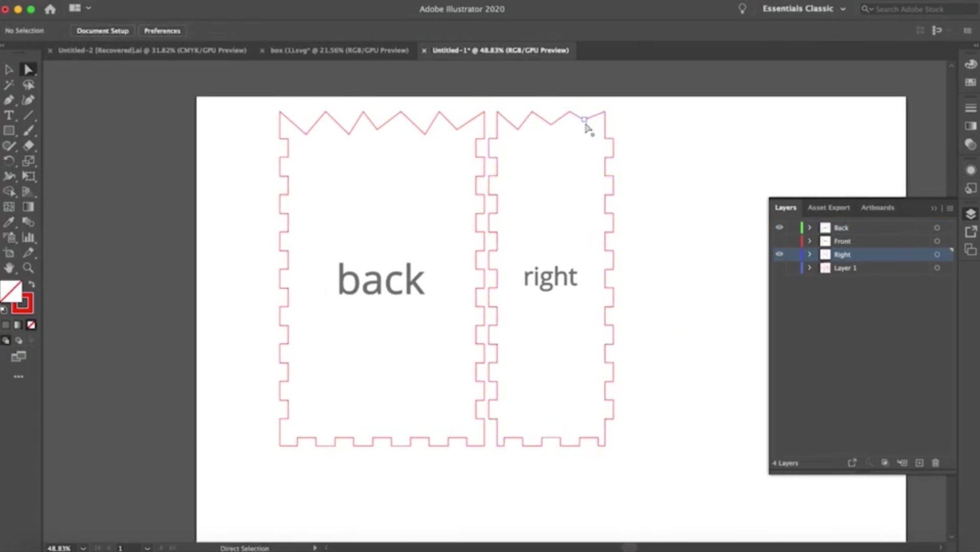Select the Rectangle tool
This screenshot has height=552, width=980.
coord(9,131)
